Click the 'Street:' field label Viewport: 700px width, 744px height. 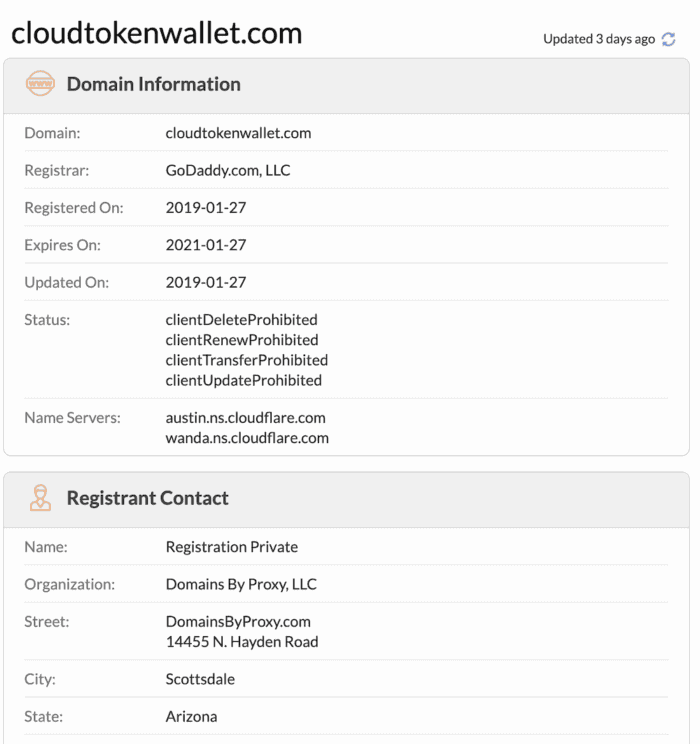[47, 622]
